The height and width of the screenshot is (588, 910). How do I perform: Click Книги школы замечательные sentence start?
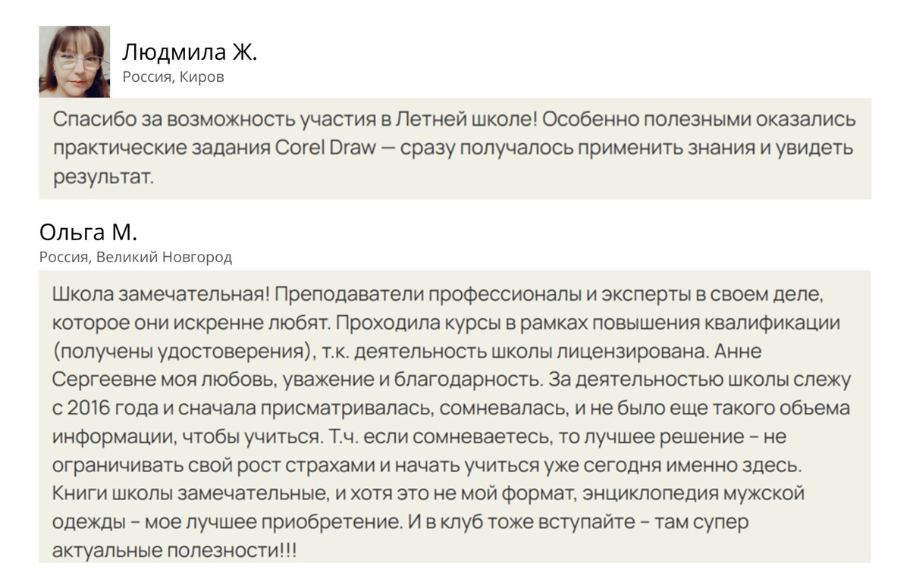(x=189, y=494)
